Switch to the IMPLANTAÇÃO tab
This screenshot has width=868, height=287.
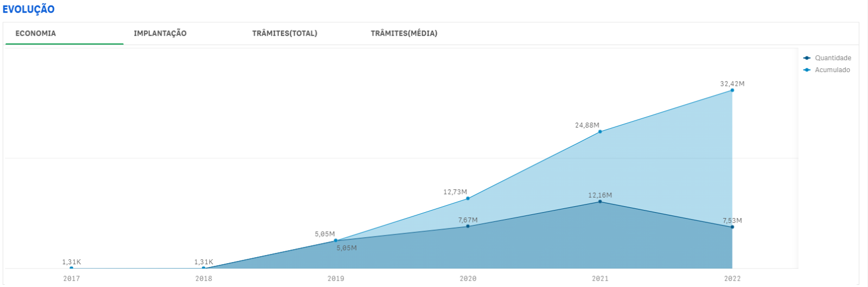(160, 34)
